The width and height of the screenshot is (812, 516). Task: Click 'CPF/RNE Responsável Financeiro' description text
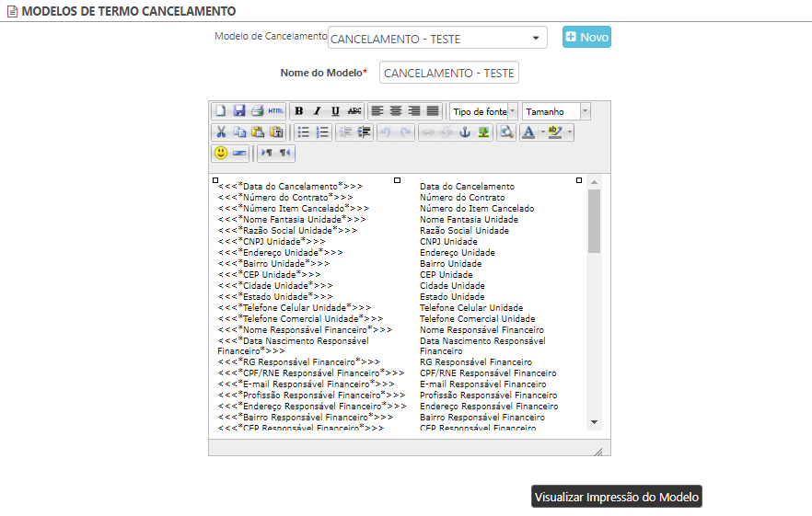click(488, 373)
